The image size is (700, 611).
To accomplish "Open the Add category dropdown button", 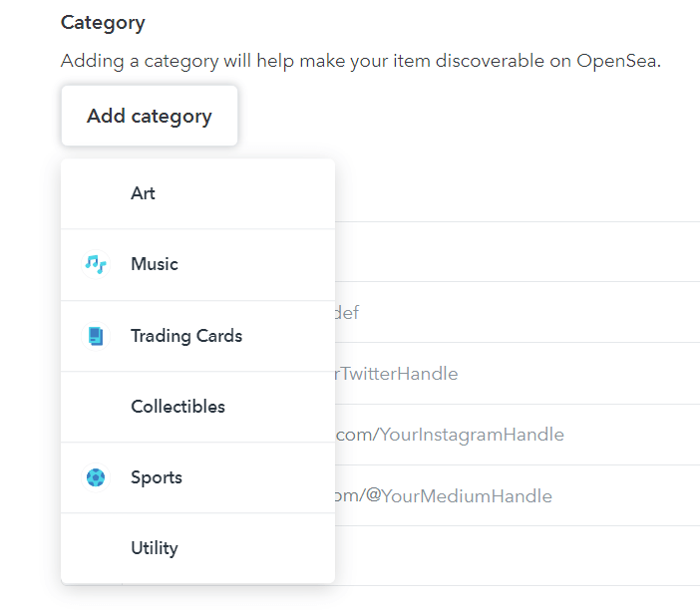I will coord(150,116).
